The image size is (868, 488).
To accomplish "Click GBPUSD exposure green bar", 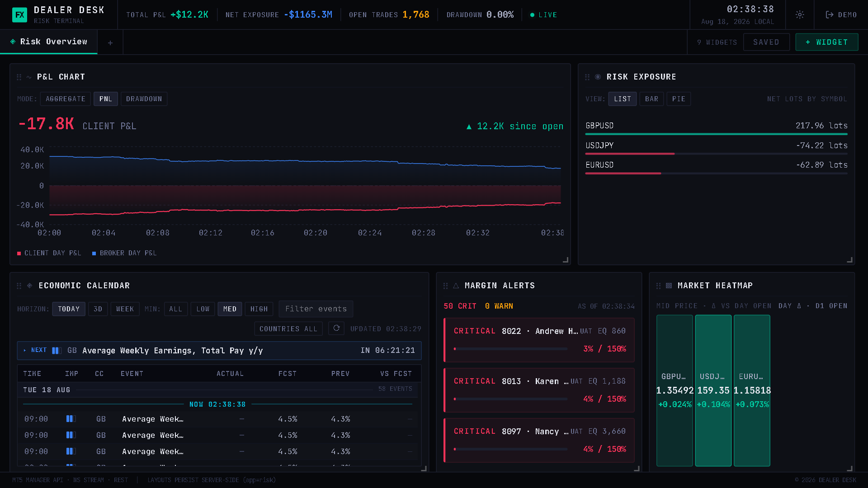I will (717, 134).
